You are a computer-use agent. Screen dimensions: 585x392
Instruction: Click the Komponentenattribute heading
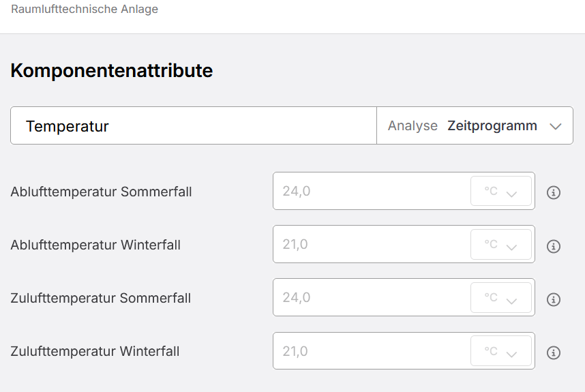pos(112,70)
